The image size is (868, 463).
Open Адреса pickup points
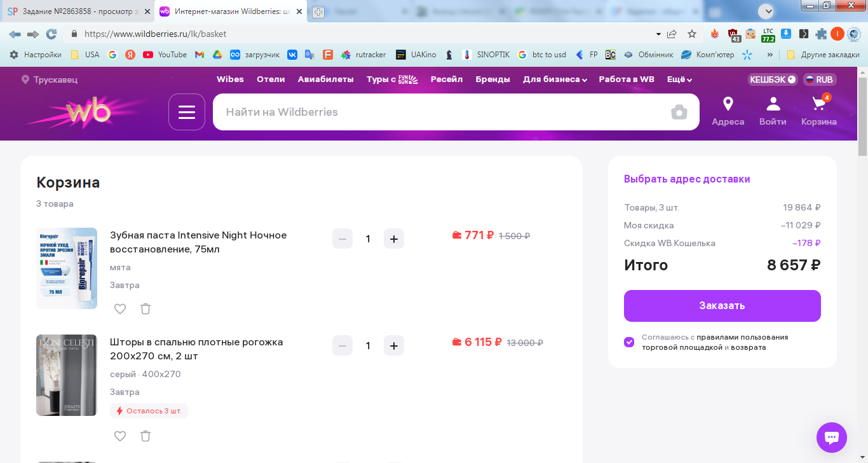tap(728, 111)
